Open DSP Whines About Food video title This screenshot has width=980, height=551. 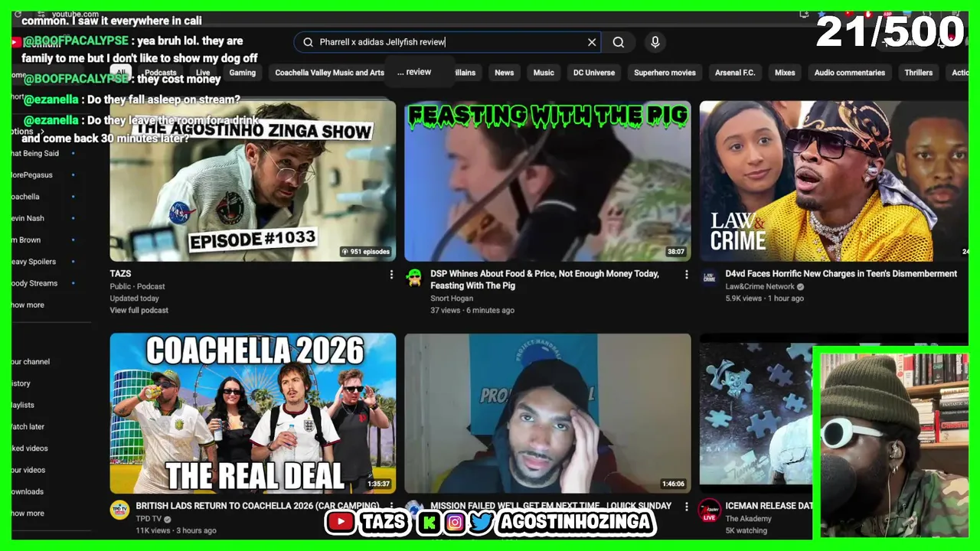pyautogui.click(x=544, y=279)
